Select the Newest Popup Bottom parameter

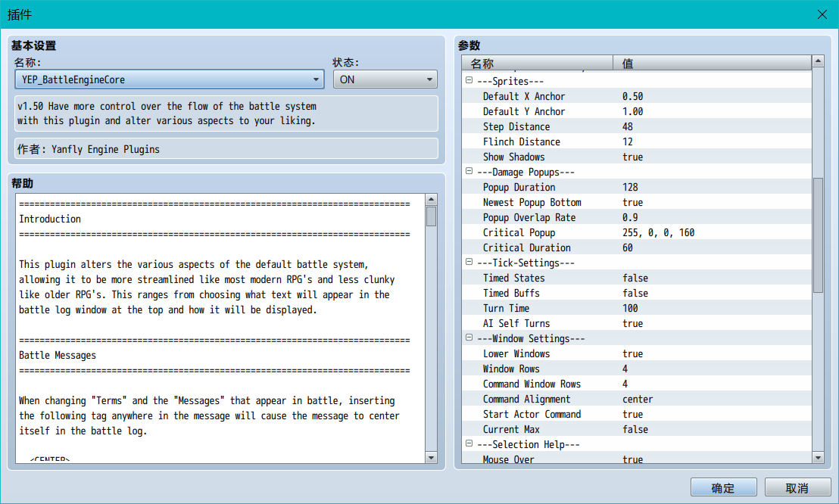[x=637, y=202]
